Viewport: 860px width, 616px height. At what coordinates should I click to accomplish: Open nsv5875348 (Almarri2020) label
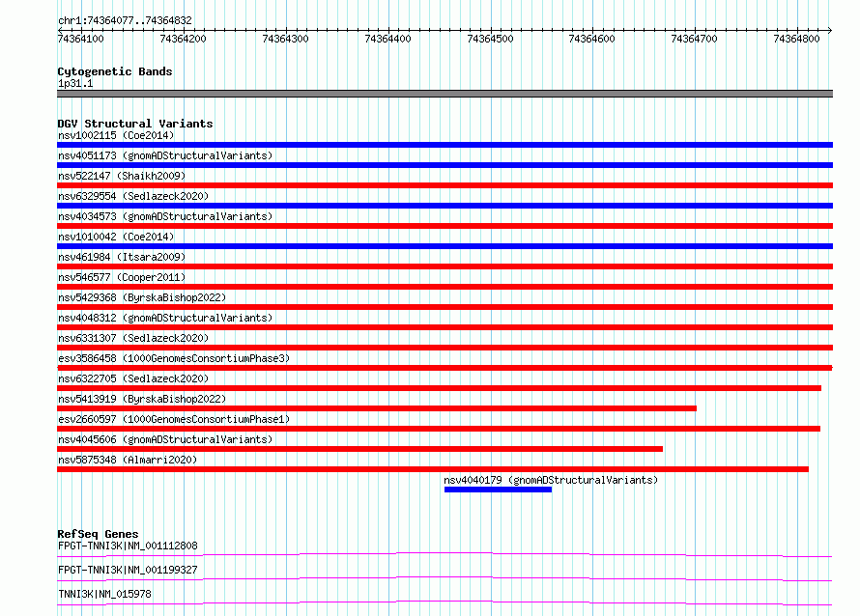(x=128, y=460)
